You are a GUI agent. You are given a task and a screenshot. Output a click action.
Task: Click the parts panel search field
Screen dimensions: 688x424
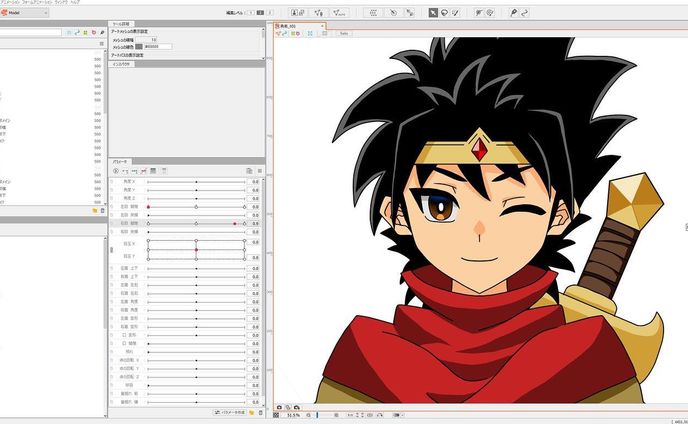click(x=31, y=32)
